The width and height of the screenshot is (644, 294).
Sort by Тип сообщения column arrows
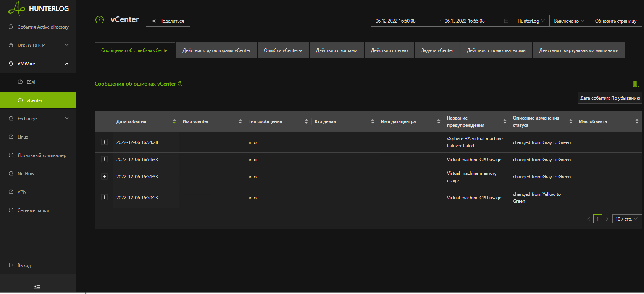coord(306,121)
